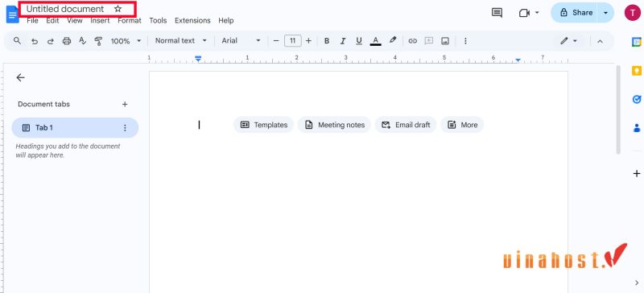This screenshot has width=644, height=293.
Task: Open Tab 1 options three-dot menu
Action: [126, 128]
